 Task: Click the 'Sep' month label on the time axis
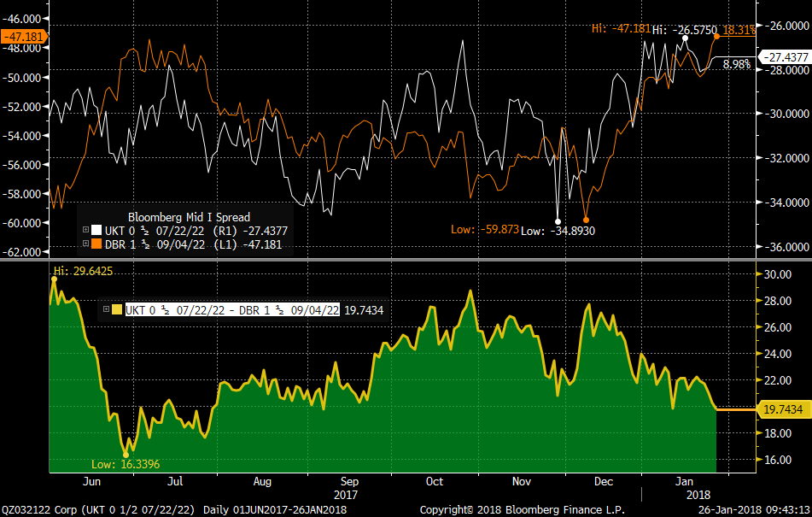(349, 482)
